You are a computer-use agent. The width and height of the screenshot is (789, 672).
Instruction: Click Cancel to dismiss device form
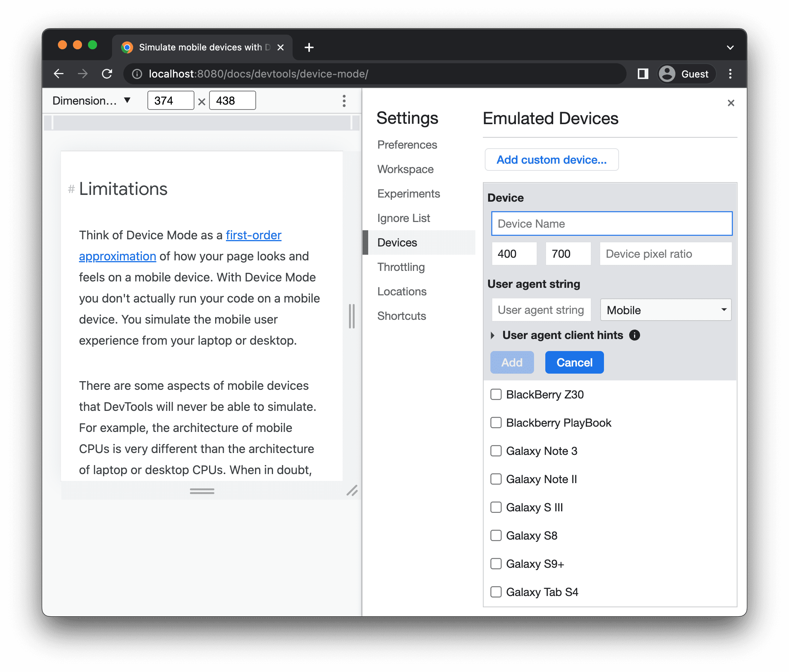pyautogui.click(x=574, y=363)
